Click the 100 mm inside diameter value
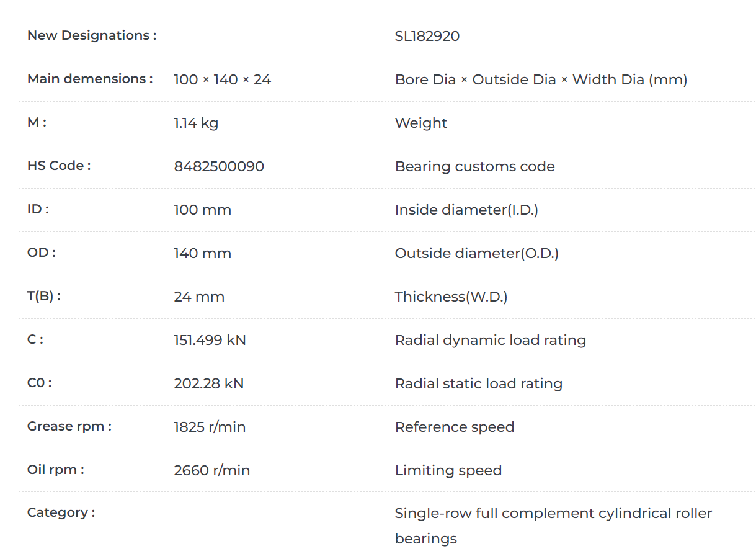Screen dimensions: 756x559 click(x=203, y=210)
